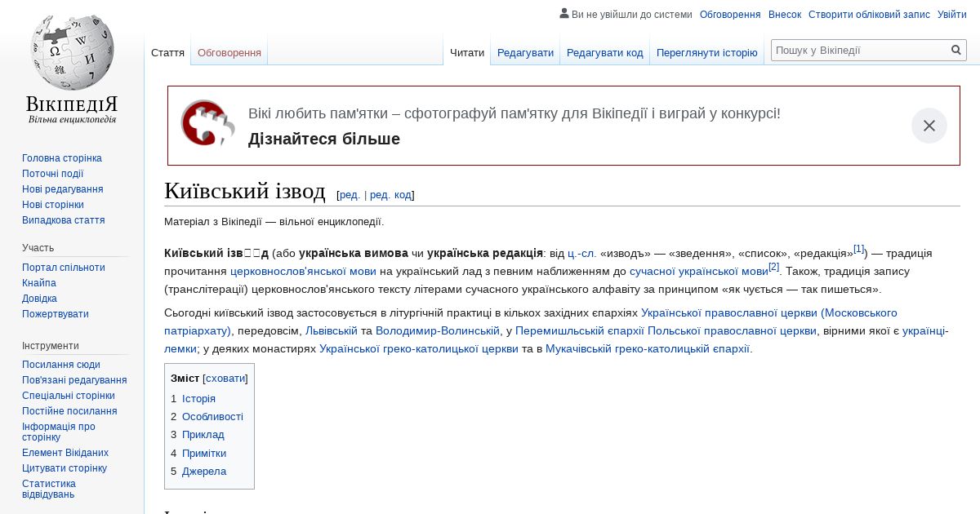Open Пов'язані редагування
980x514 pixels.
pos(74,380)
